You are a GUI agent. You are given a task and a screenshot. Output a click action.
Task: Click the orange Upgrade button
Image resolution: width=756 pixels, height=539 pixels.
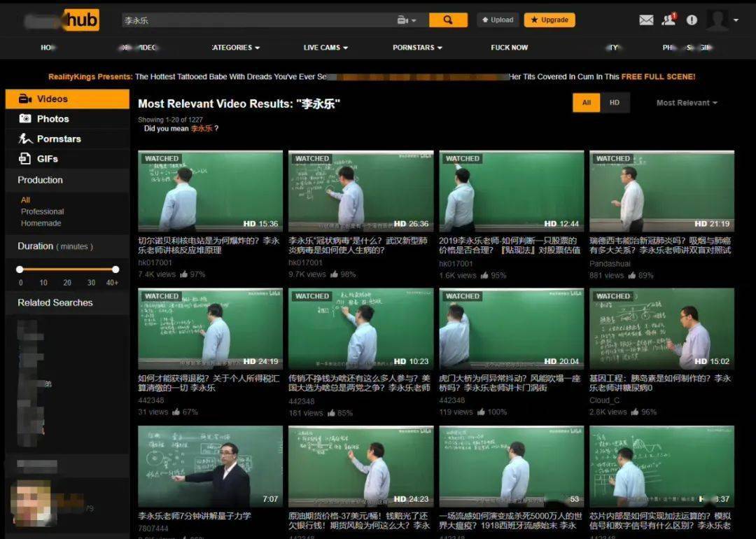pyautogui.click(x=549, y=20)
